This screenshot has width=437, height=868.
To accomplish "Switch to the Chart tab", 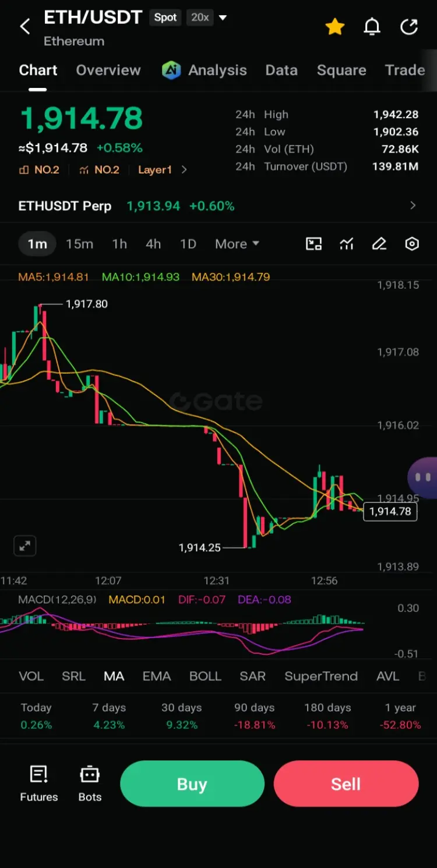I will point(38,70).
